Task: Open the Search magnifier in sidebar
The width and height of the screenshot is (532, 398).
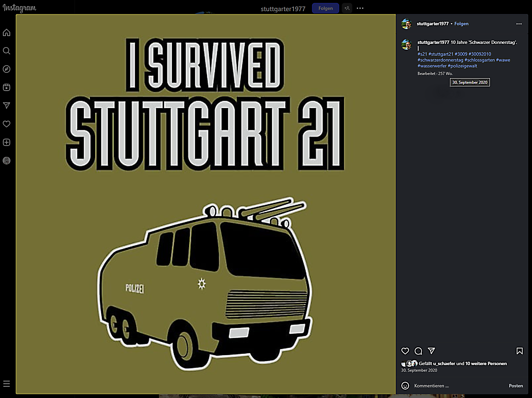Action: (x=7, y=51)
